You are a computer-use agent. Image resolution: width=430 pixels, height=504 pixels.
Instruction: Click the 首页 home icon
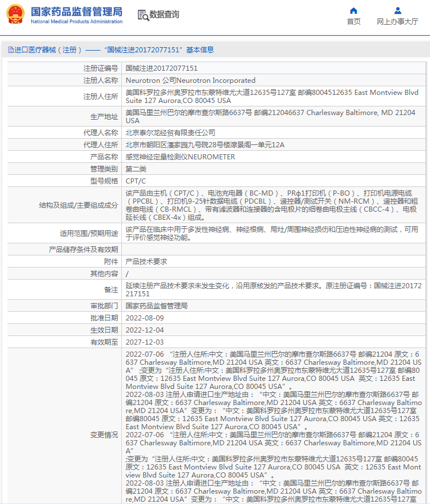[x=354, y=10]
